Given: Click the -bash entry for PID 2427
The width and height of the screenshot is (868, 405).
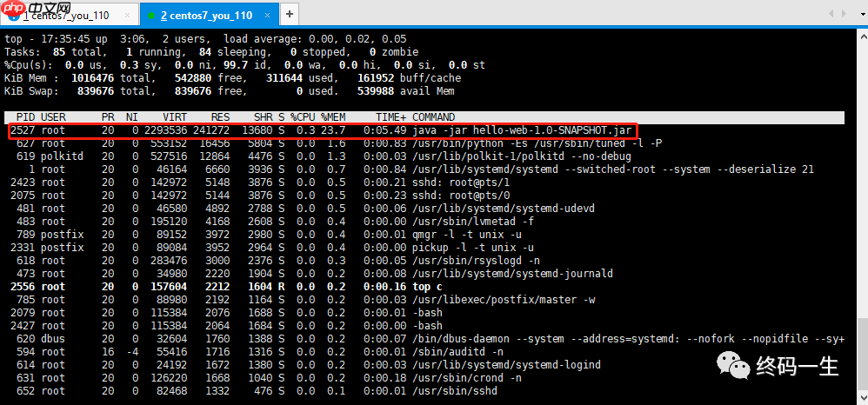Looking at the screenshot, I should tap(427, 325).
